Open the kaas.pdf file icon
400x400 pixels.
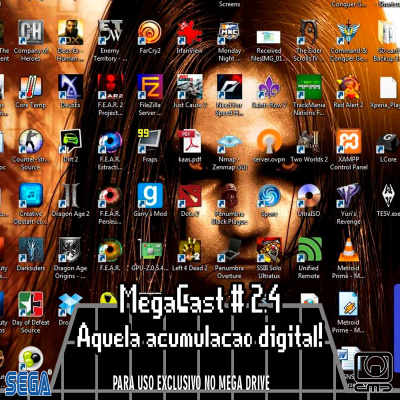point(189,141)
